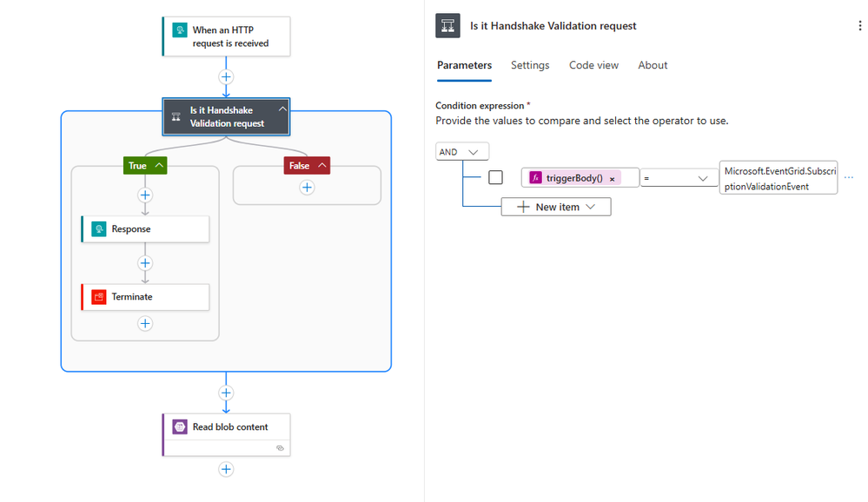Collapse the Handshake Validation condition node
Viewport: 868px width, 502px height.
click(x=282, y=110)
